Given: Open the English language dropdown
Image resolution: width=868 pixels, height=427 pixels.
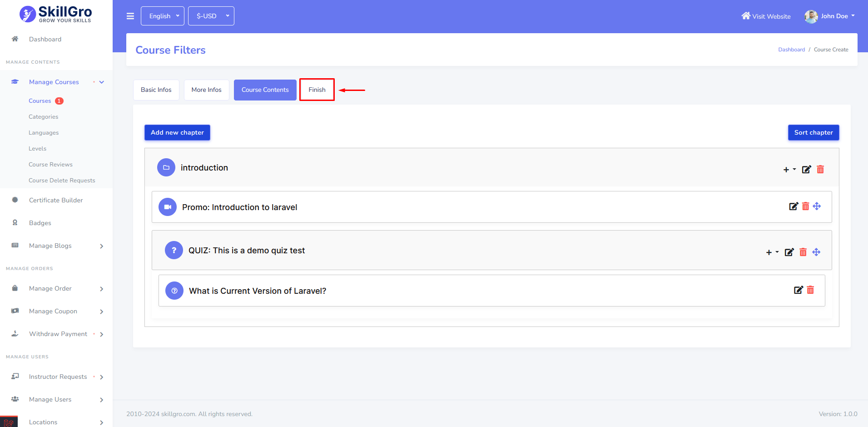Looking at the screenshot, I should click(x=163, y=16).
